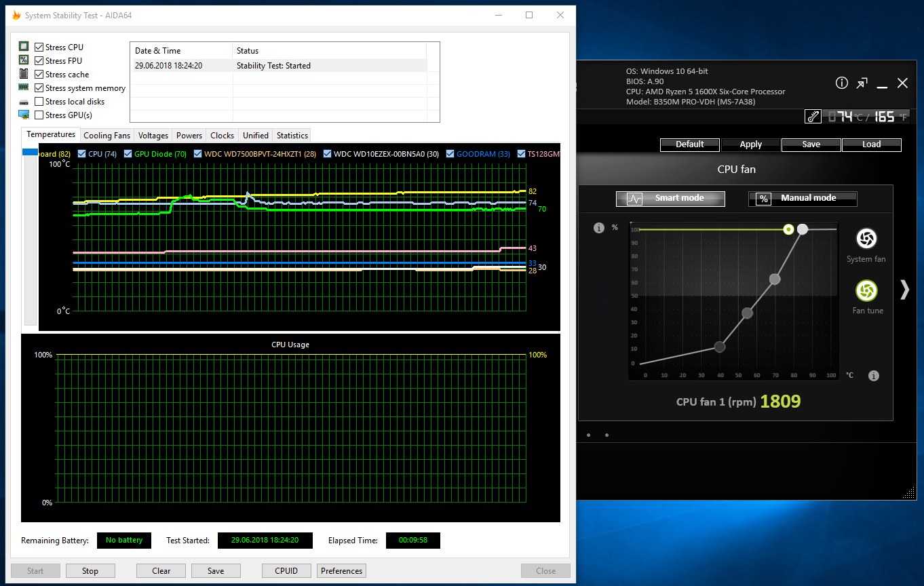Viewport: 924px width, 586px height.
Task: Switch to the Powers tab
Action: [x=189, y=136]
